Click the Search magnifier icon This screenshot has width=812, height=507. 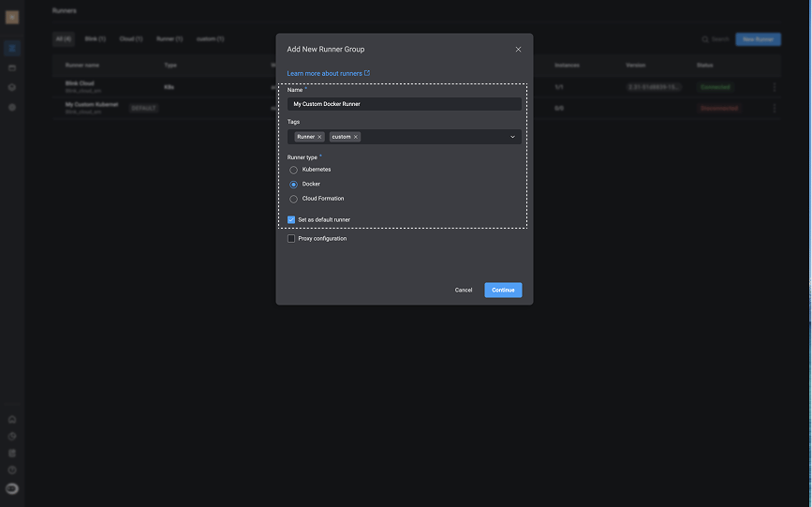pos(705,39)
